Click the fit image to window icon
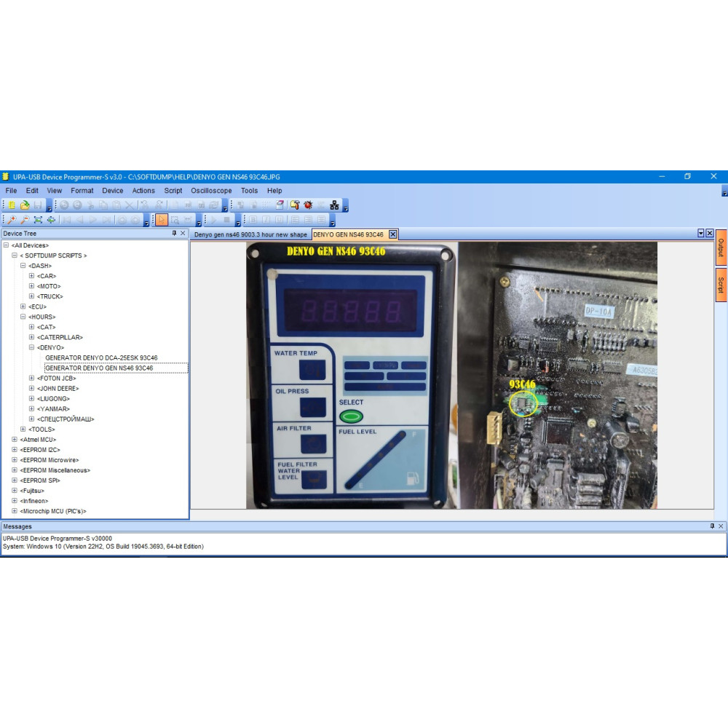 pos(38,220)
